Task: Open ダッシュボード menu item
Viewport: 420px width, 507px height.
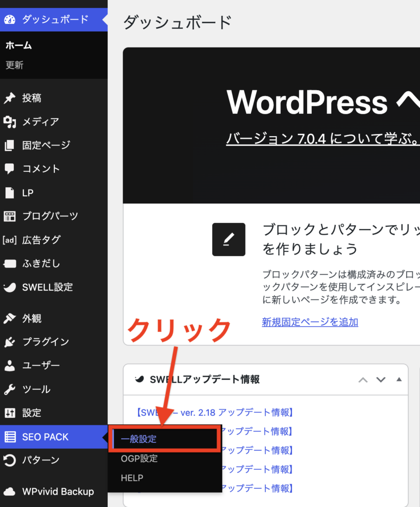Action: pyautogui.click(x=53, y=19)
